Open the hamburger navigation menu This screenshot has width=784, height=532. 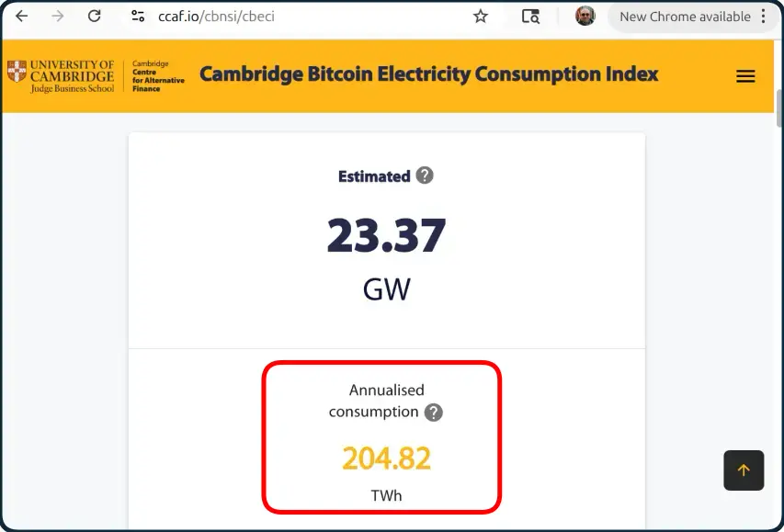pos(745,76)
